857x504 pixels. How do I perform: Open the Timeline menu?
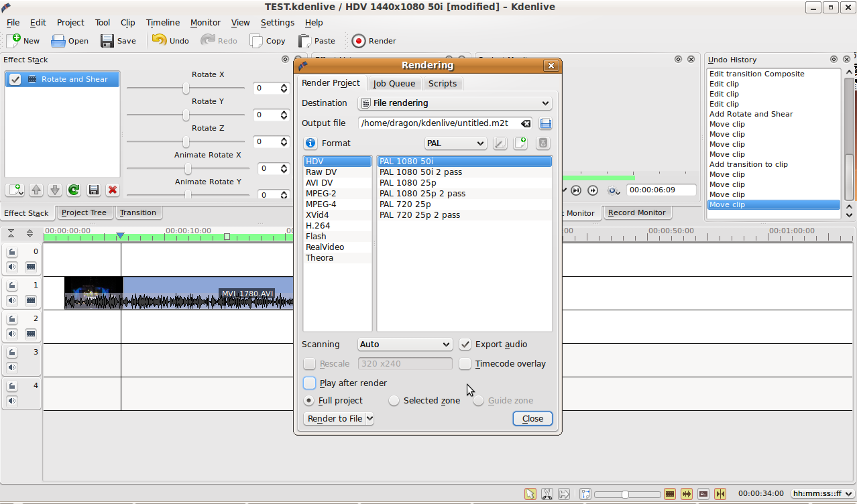pyautogui.click(x=162, y=22)
